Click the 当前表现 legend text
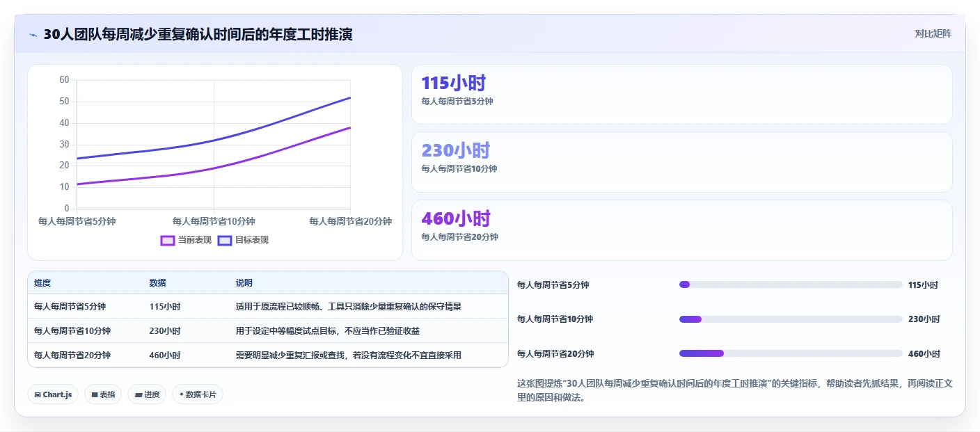The width and height of the screenshot is (980, 432). (x=195, y=240)
